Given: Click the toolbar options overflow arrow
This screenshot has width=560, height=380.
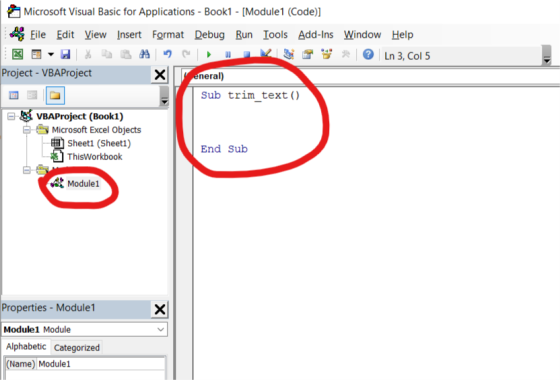Looking at the screenshot, I should pyautogui.click(x=546, y=55).
